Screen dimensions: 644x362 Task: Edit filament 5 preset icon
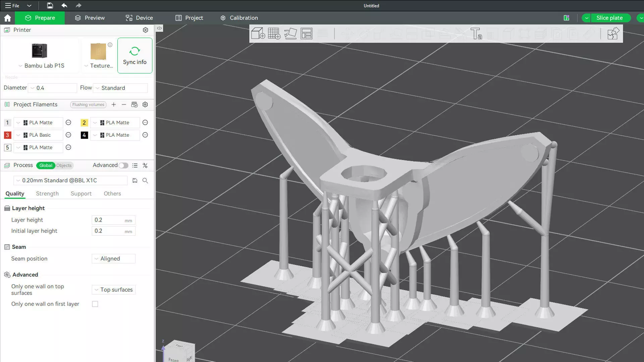coord(68,147)
